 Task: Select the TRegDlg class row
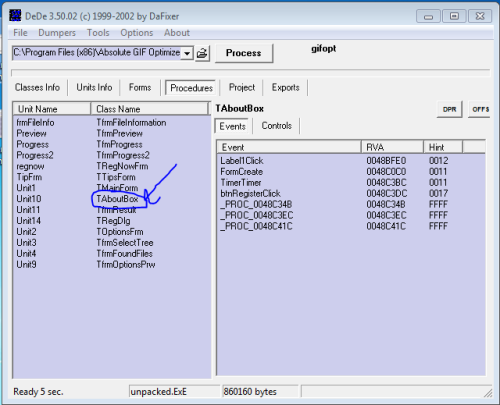(x=112, y=221)
